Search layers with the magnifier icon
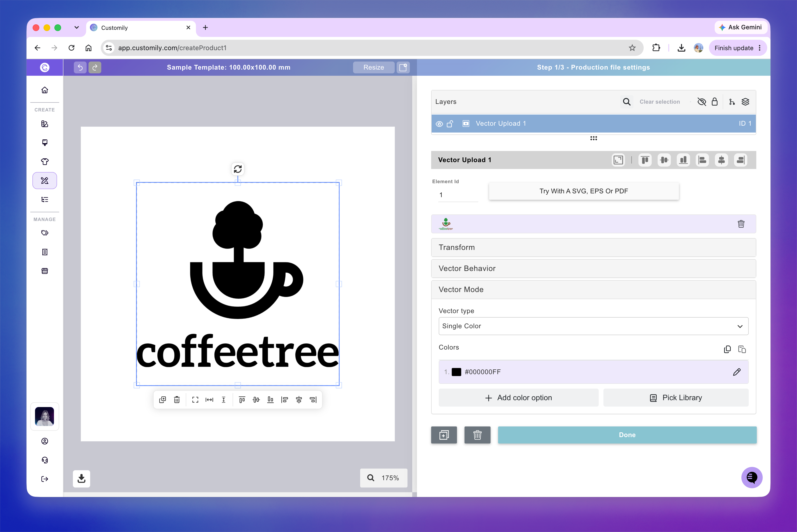The height and width of the screenshot is (532, 797). click(x=627, y=102)
